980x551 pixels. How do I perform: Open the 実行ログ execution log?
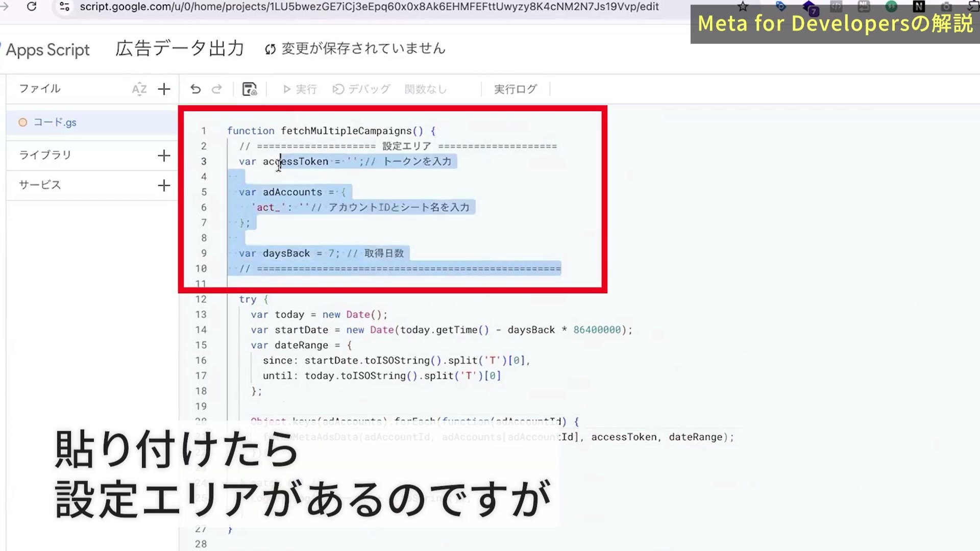point(516,89)
